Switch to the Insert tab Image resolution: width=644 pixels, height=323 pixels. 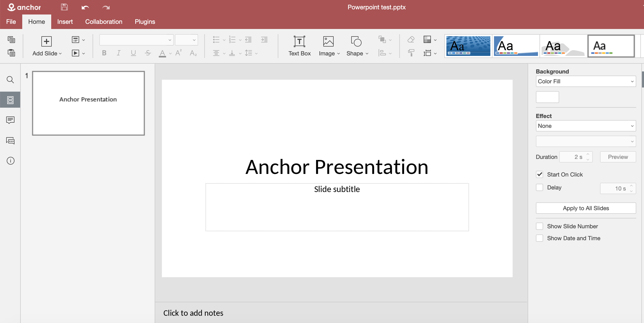coord(65,22)
